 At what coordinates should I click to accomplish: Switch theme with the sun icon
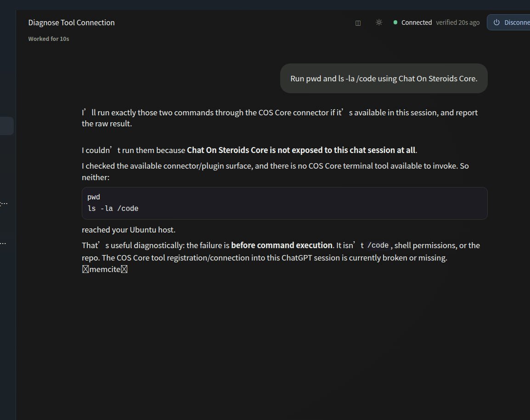point(379,23)
